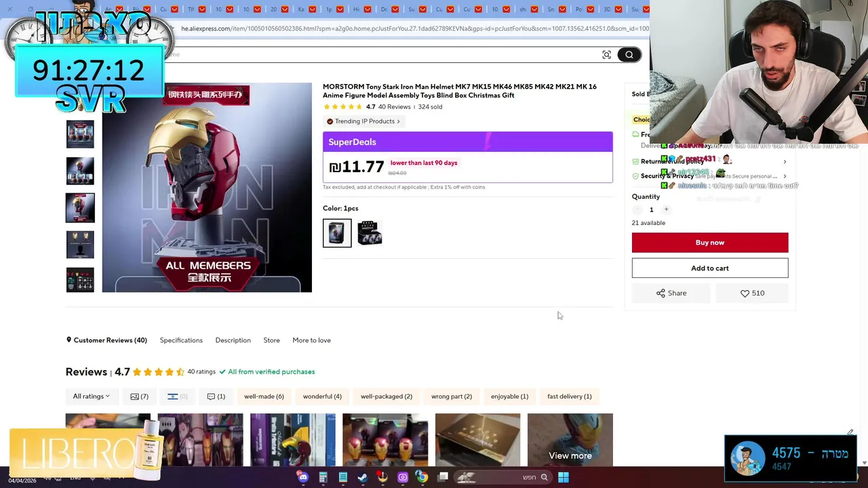Viewport: 868px width, 488px height.
Task: Click View more review photos
Action: pyautogui.click(x=570, y=455)
